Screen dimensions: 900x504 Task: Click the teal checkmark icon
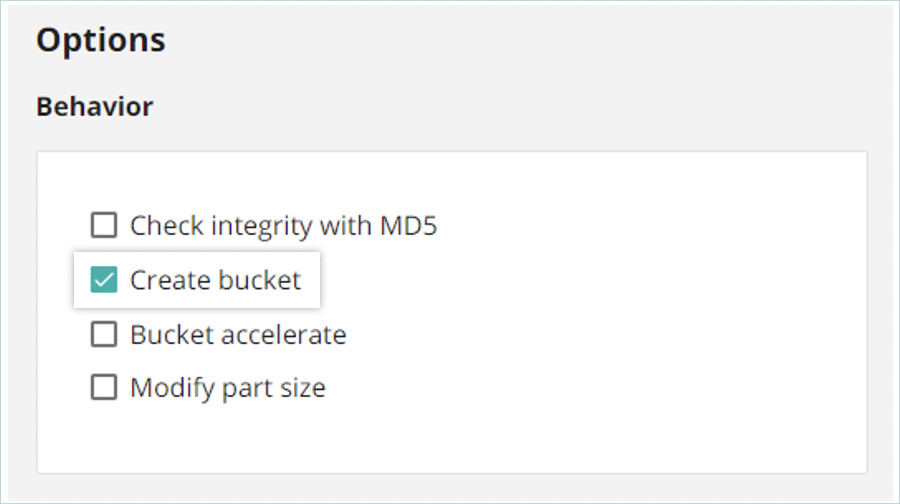pyautogui.click(x=104, y=280)
